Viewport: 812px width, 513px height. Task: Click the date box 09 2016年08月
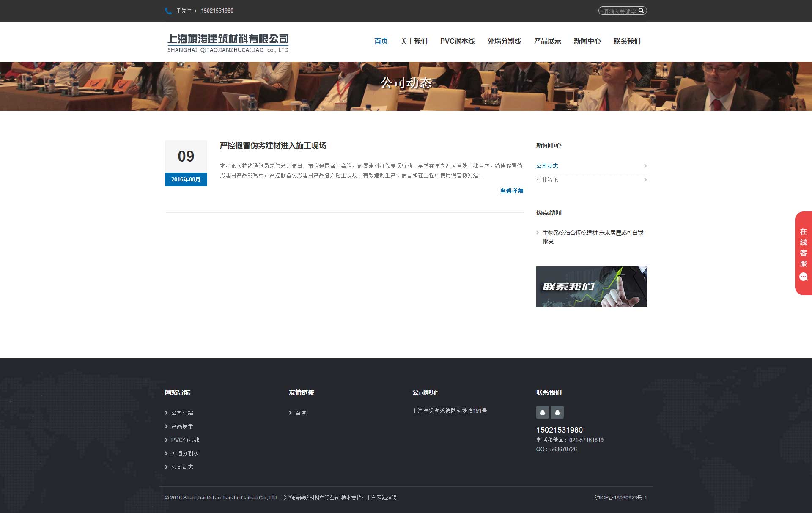point(186,163)
